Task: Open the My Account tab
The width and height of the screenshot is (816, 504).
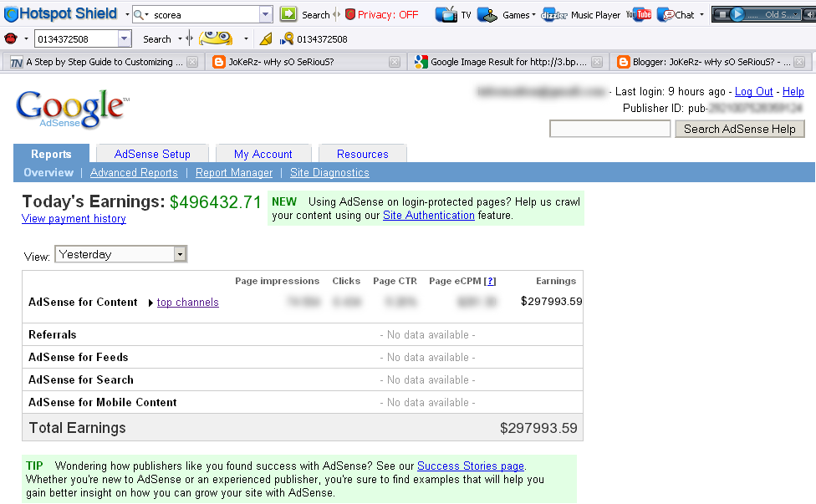Action: click(263, 154)
